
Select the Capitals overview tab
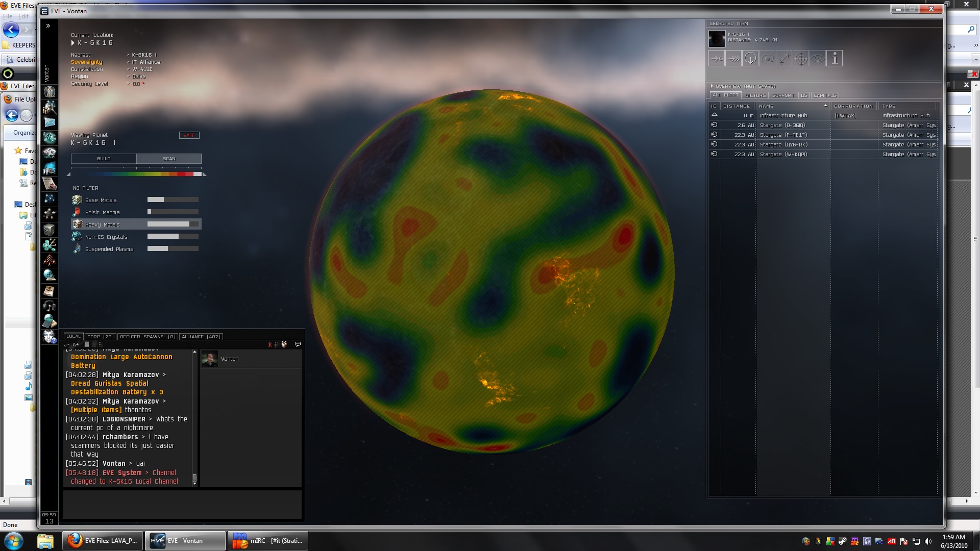click(825, 95)
